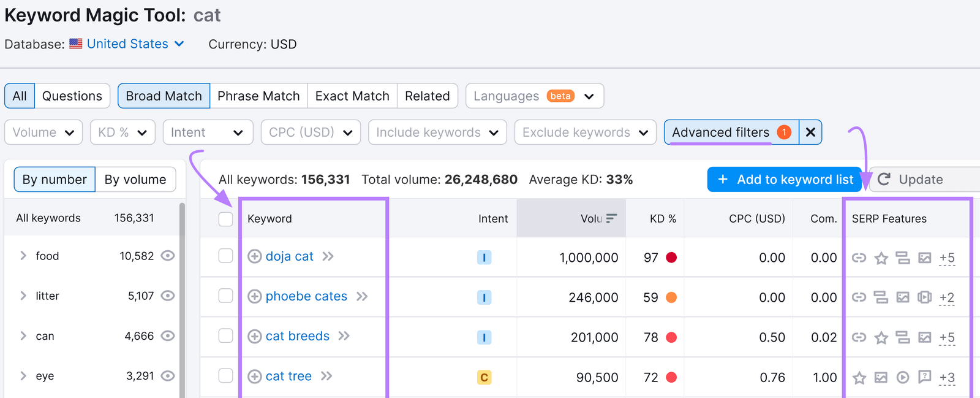Open the cat breeds keyword link
The height and width of the screenshot is (398, 980).
(x=297, y=336)
